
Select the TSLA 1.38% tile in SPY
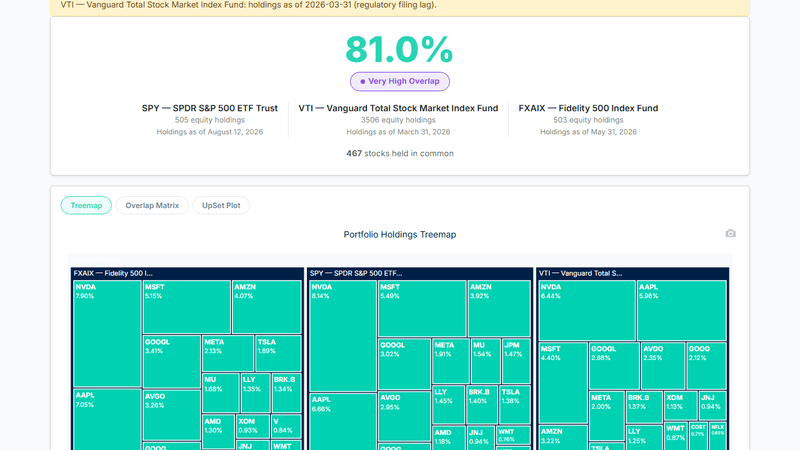515,405
